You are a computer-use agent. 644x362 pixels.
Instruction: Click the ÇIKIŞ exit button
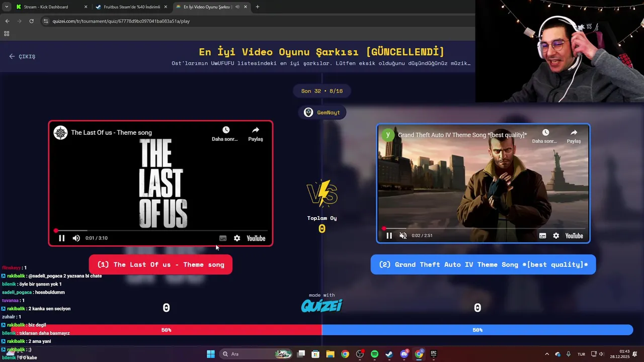(22, 56)
